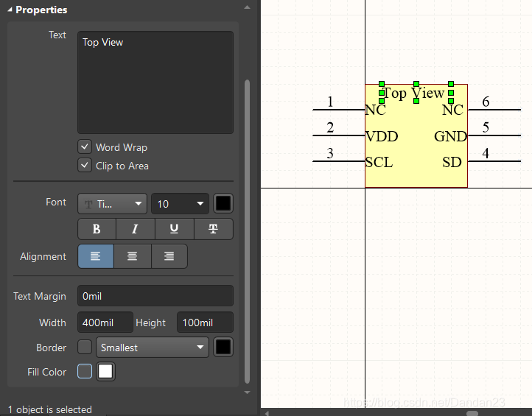This screenshot has height=416, width=532.
Task: Open the Border width Smallest dropdown
Action: pos(153,348)
